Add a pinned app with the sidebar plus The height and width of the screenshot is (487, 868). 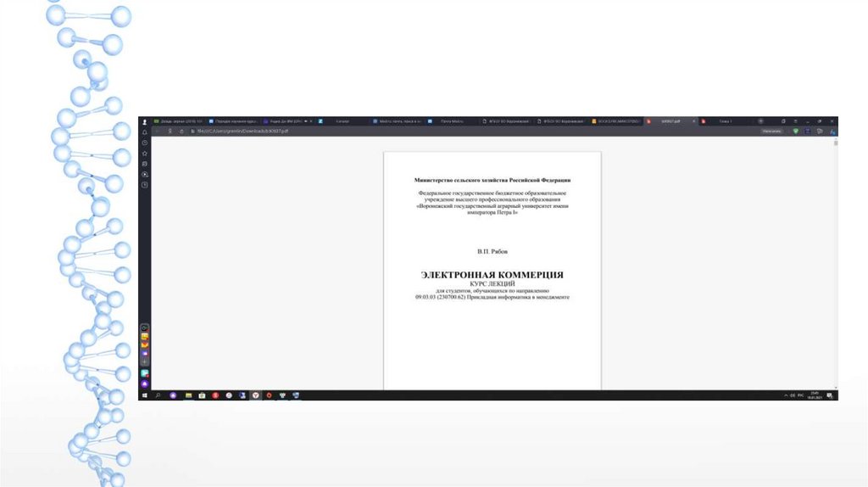click(x=145, y=362)
